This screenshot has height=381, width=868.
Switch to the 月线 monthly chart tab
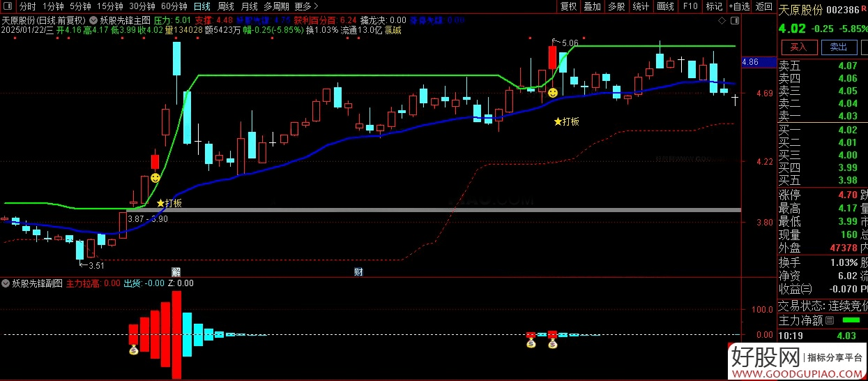click(249, 6)
